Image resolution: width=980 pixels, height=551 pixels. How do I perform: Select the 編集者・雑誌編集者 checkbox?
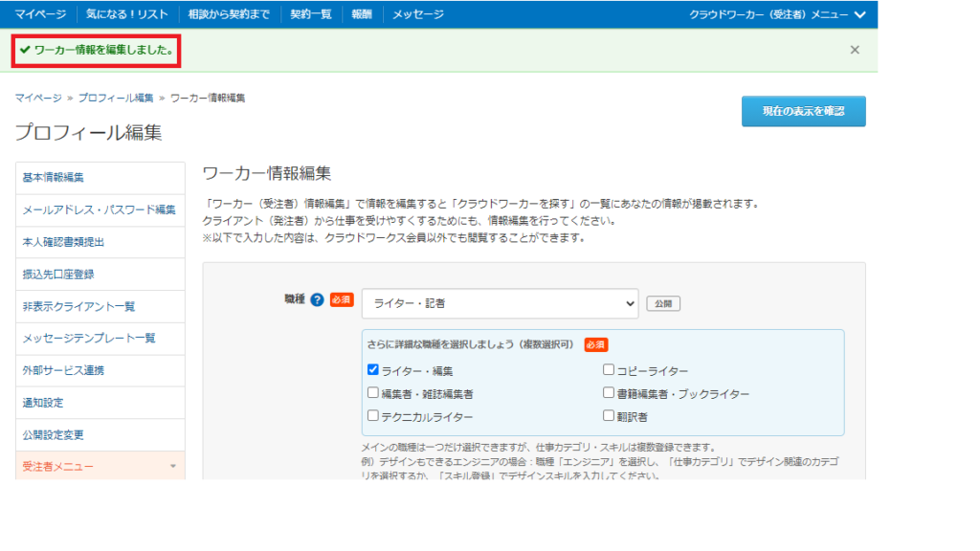coord(373,392)
